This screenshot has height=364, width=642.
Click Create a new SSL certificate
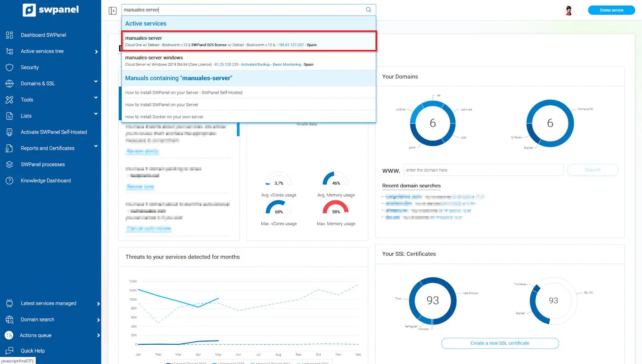pos(500,343)
